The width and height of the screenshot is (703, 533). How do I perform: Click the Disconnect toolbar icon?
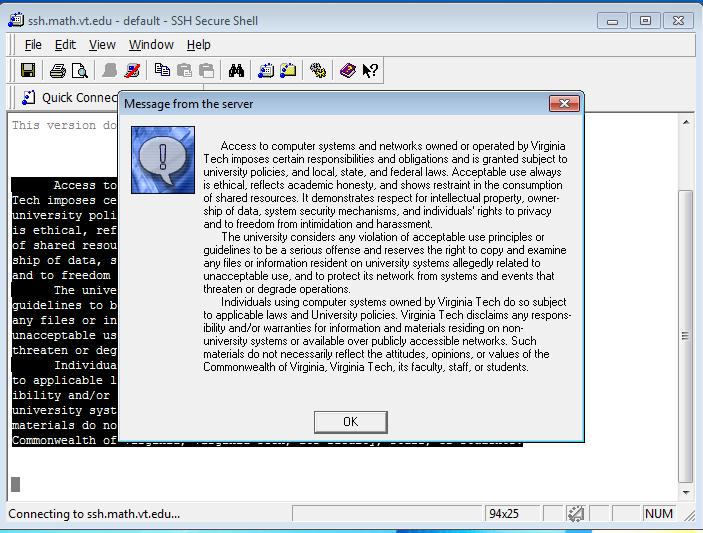coord(132,71)
